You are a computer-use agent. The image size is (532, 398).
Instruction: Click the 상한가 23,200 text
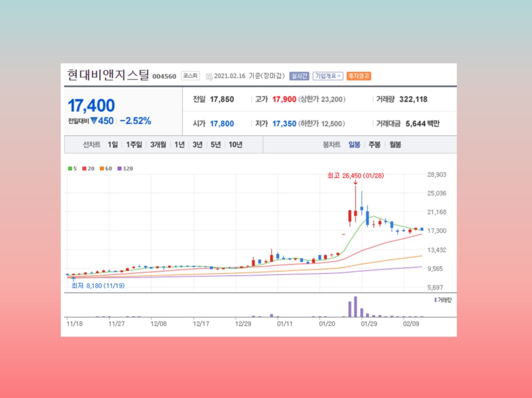pyautogui.click(x=322, y=99)
